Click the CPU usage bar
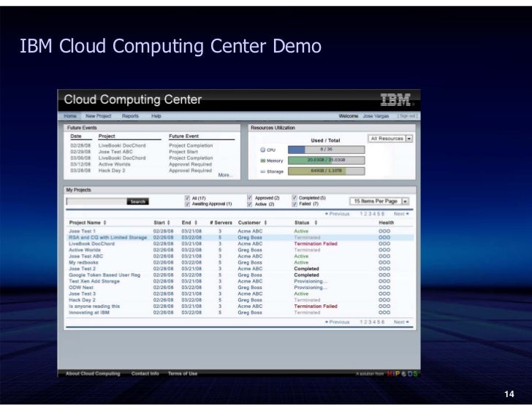Screen dimensions: 532x411 [x=327, y=150]
